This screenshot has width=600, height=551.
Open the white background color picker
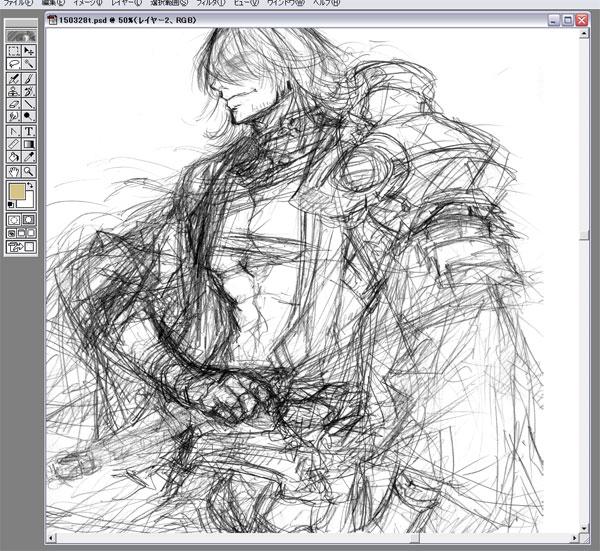coord(28,202)
